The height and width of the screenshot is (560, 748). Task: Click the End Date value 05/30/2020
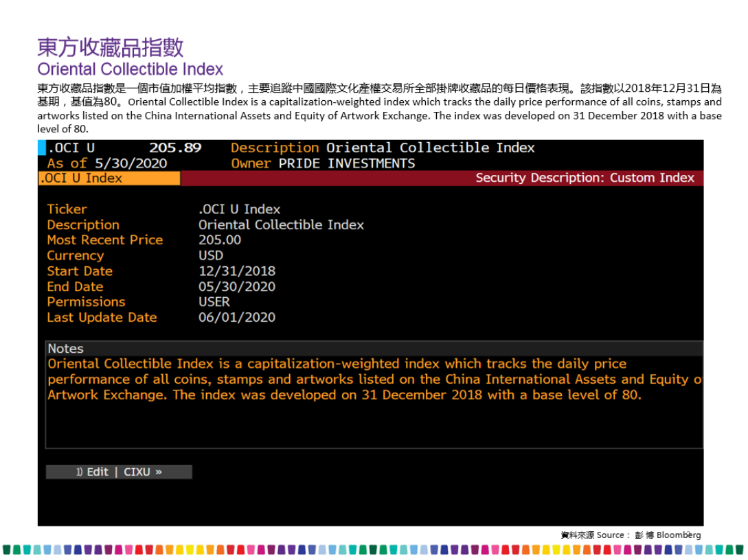pyautogui.click(x=237, y=286)
